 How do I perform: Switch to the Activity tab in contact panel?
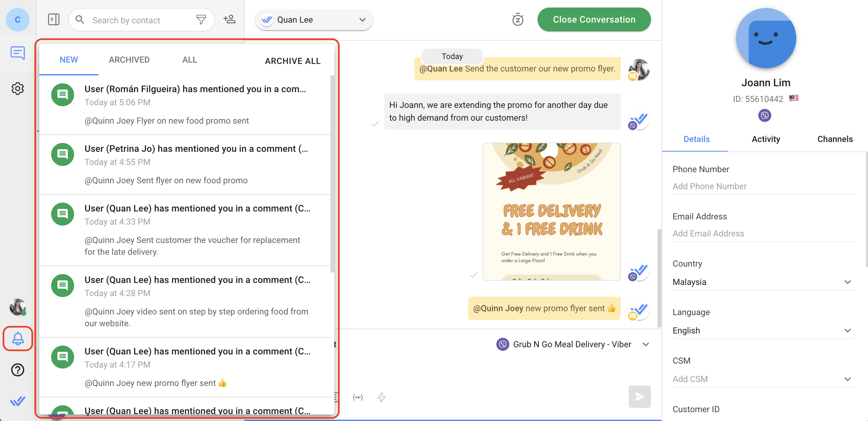tap(766, 139)
